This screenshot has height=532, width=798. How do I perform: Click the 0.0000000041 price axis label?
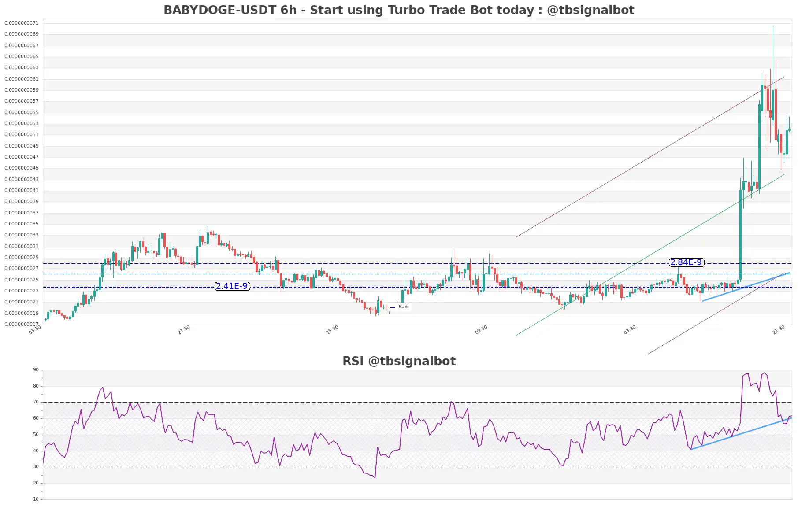click(x=22, y=190)
